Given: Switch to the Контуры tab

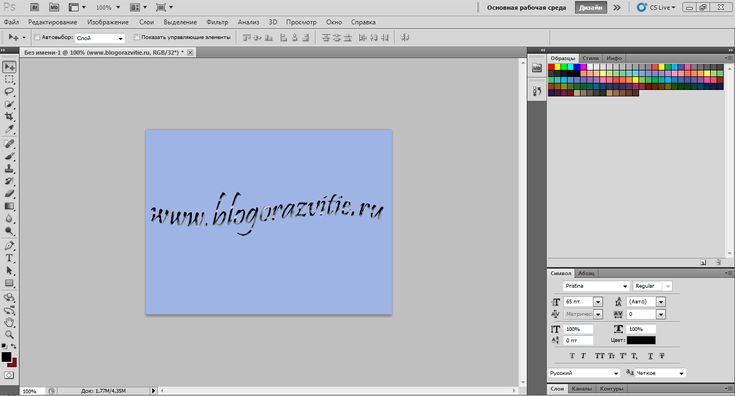Looking at the screenshot, I should (611, 389).
